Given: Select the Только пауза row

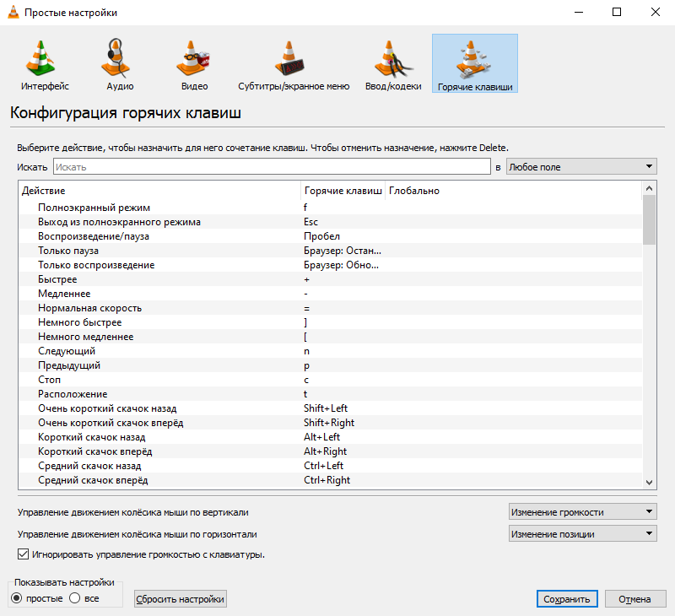Looking at the screenshot, I should coord(330,251).
